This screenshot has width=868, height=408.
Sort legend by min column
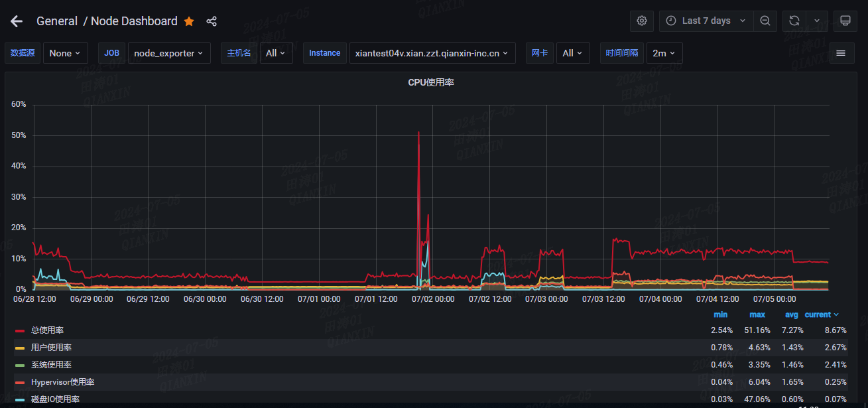point(720,314)
